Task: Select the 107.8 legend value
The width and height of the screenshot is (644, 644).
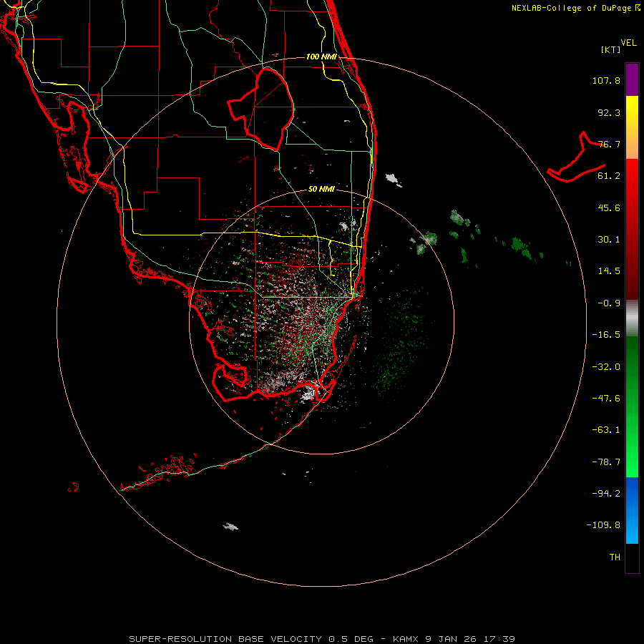Action: coord(606,80)
